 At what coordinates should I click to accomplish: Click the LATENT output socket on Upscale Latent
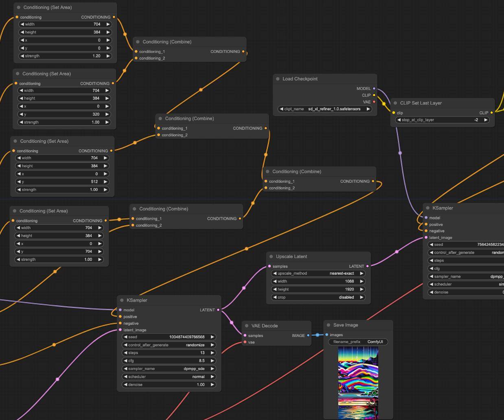coord(367,267)
